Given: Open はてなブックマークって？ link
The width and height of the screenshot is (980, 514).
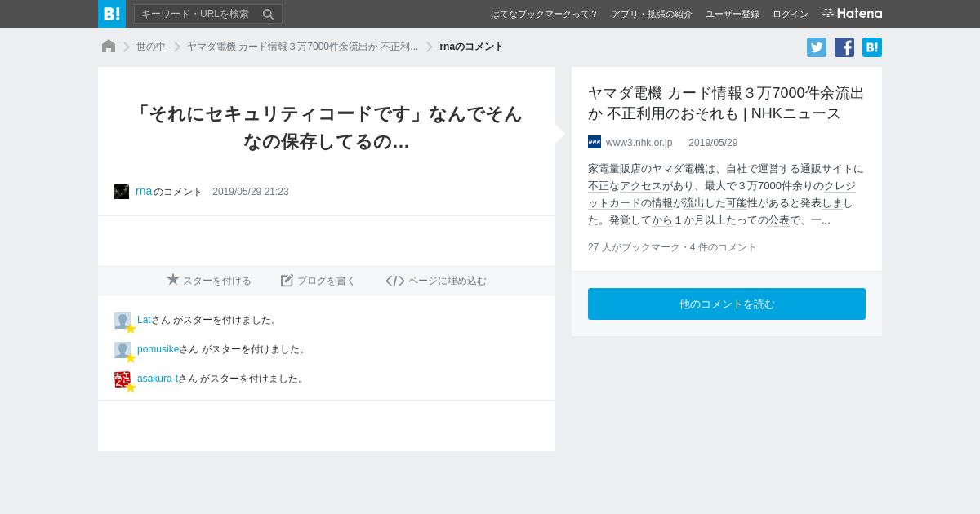Looking at the screenshot, I should tap(544, 14).
